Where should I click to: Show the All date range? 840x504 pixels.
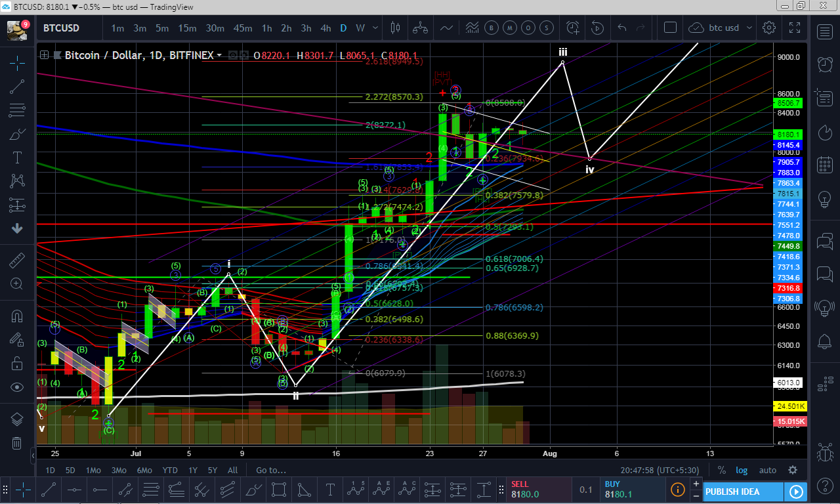[232, 470]
